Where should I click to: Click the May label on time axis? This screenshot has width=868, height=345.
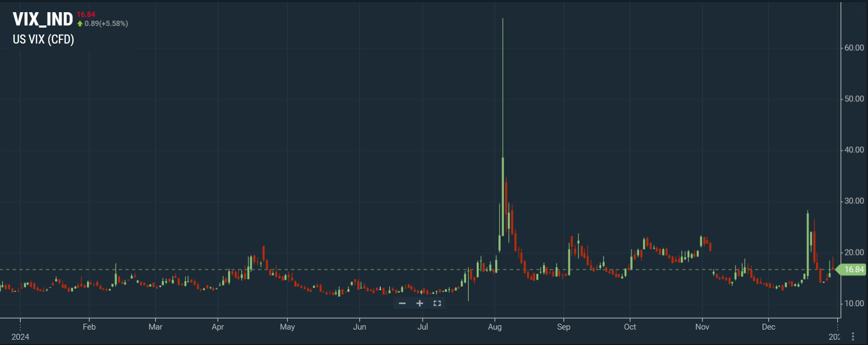click(x=287, y=327)
